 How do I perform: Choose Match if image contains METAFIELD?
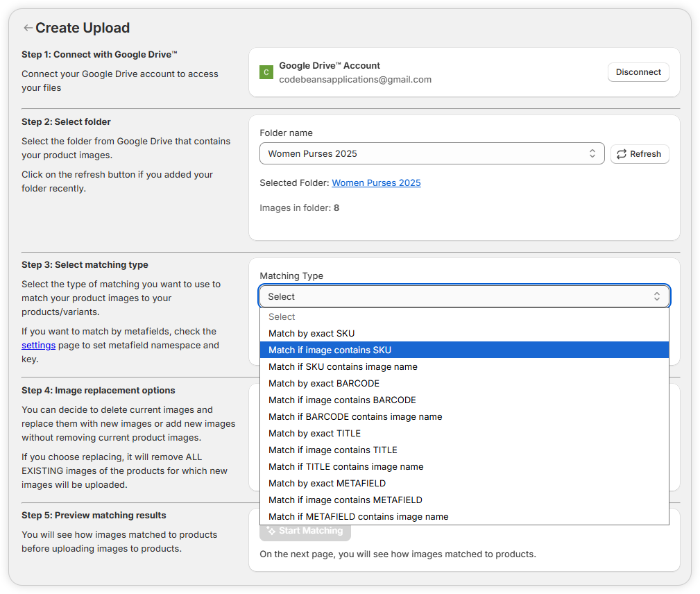tap(345, 500)
